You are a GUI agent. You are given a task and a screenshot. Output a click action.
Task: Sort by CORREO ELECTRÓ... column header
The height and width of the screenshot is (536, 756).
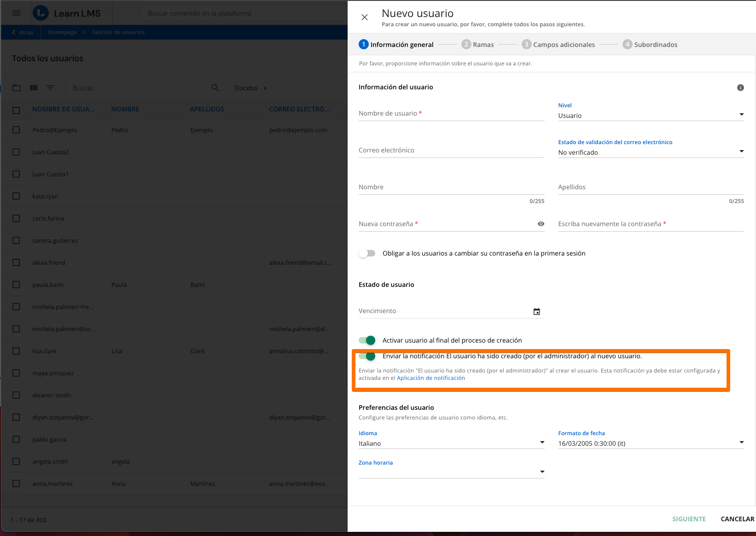pyautogui.click(x=299, y=109)
